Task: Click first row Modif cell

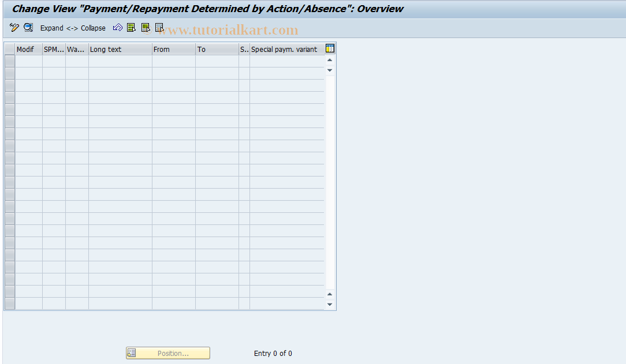Action: (x=29, y=61)
